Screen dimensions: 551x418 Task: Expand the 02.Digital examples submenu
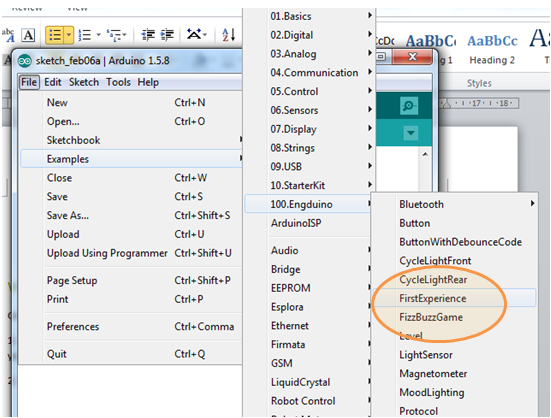point(309,35)
